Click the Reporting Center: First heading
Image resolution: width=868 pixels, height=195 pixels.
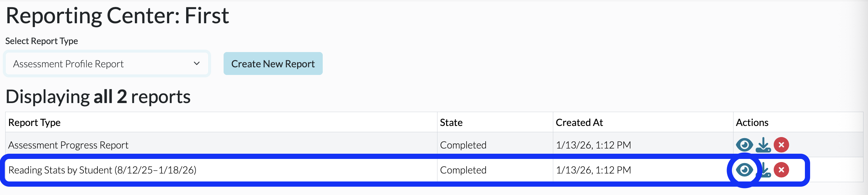pyautogui.click(x=118, y=16)
